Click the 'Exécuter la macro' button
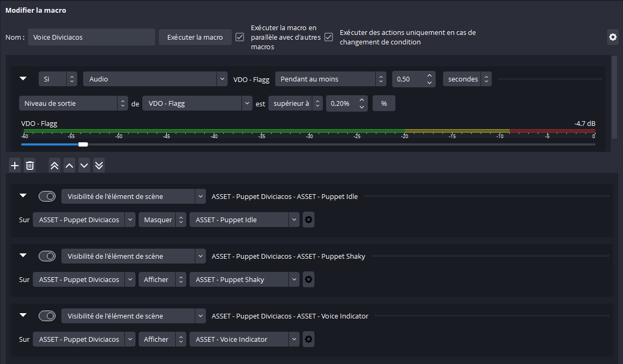Image resolution: width=623 pixels, height=364 pixels. [x=195, y=37]
